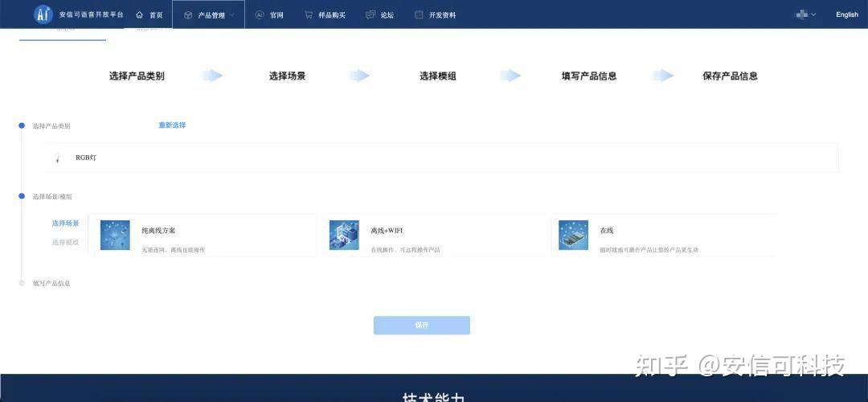Click the 保存 button
Image resolution: width=868 pixels, height=402 pixels.
[422, 325]
